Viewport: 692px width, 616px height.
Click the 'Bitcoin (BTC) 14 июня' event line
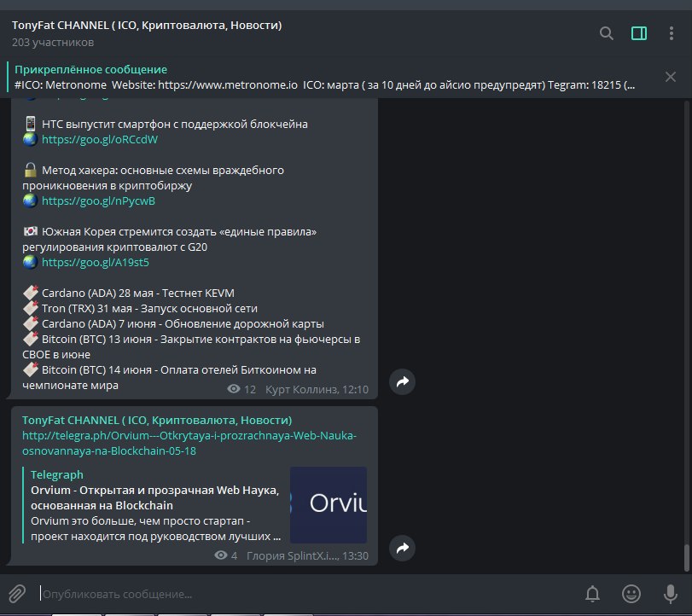(170, 377)
